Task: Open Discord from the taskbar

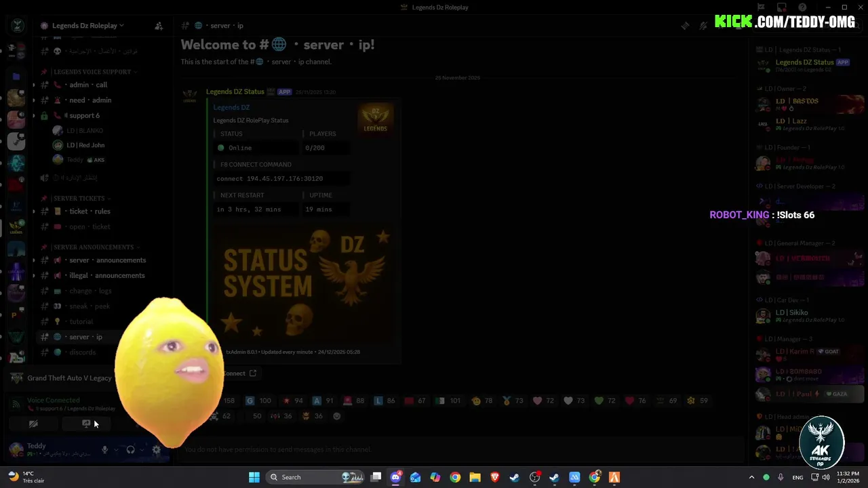Action: 396,477
